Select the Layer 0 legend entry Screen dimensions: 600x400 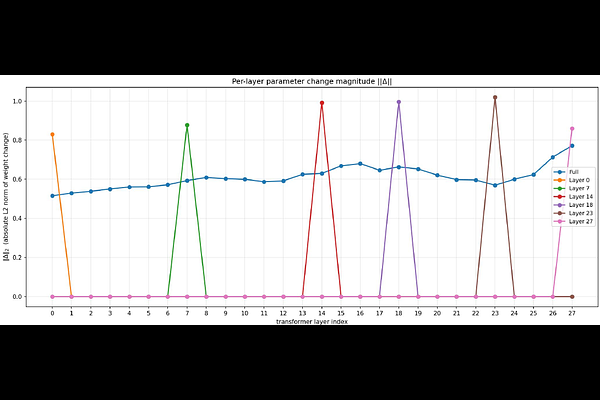[x=572, y=180]
